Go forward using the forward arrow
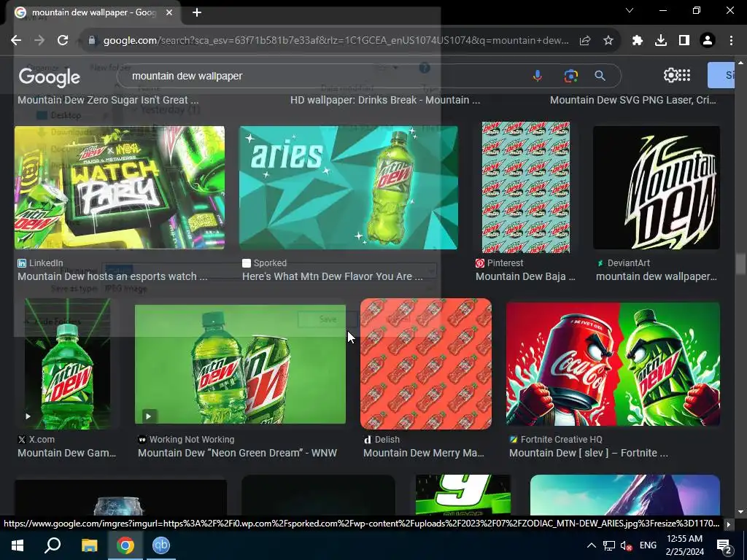Viewport: 747px width, 560px height. (x=39, y=41)
